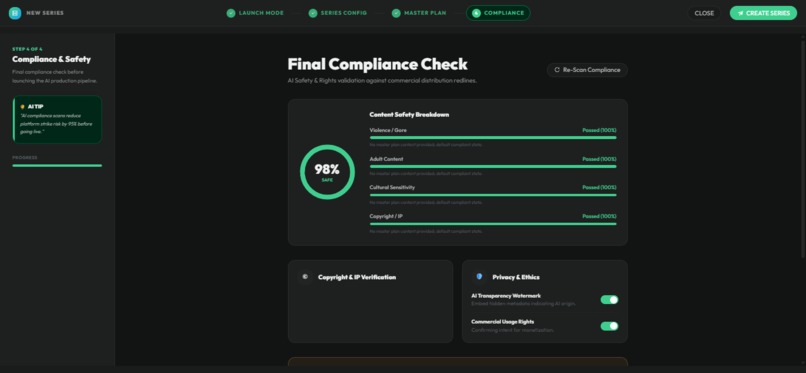
Task: Click the Content Safety Breakdown title
Action: pos(409,115)
